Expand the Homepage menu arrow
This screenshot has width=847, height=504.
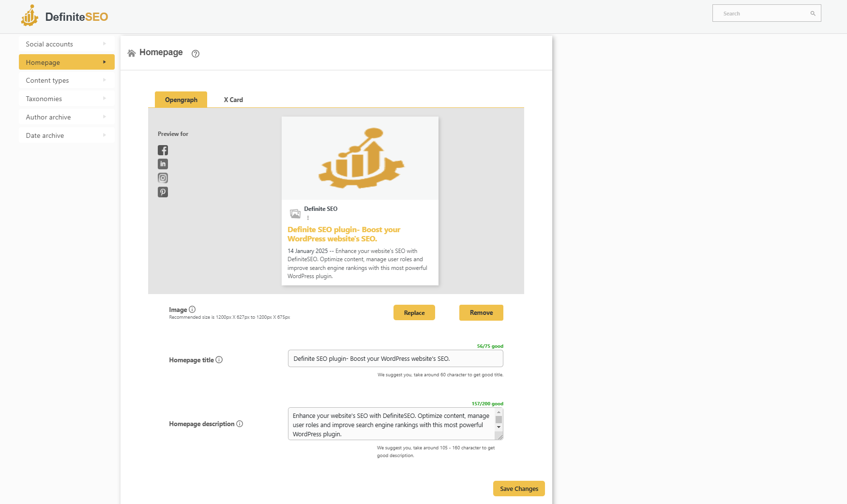105,62
